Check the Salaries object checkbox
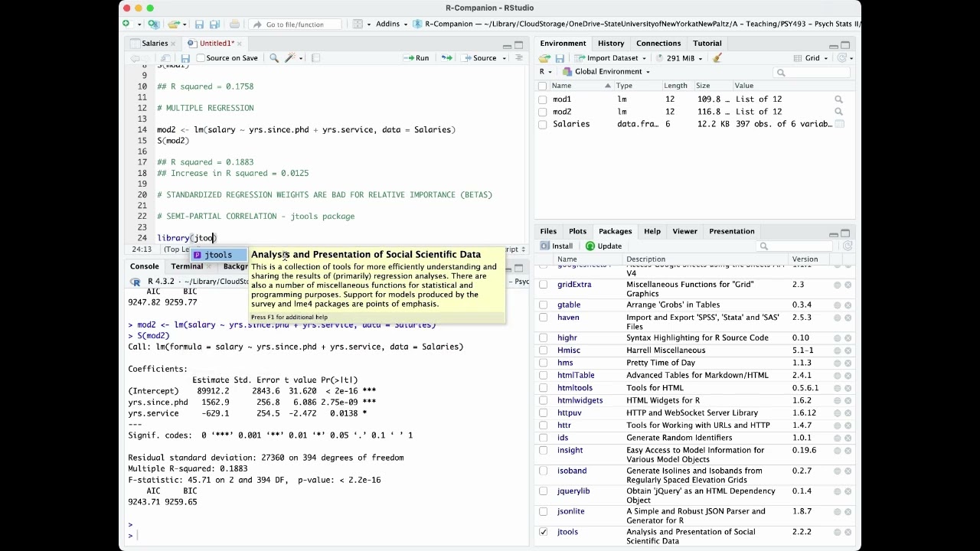 click(543, 124)
